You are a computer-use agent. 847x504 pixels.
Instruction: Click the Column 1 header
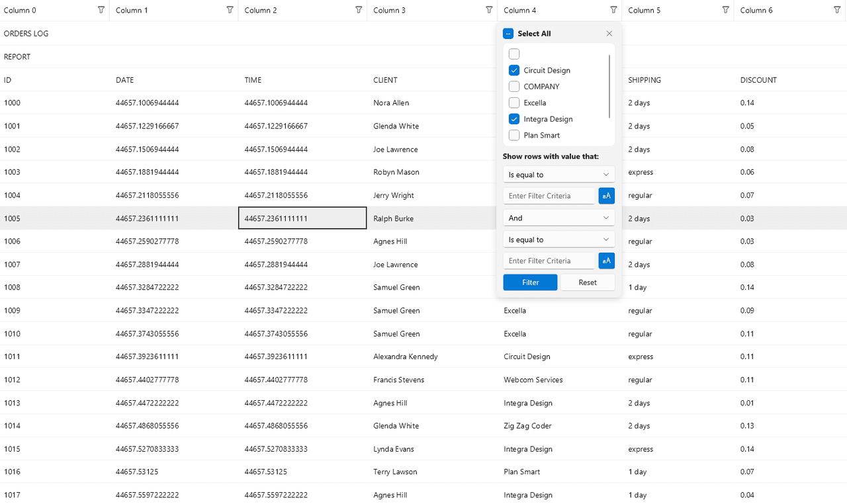(173, 11)
